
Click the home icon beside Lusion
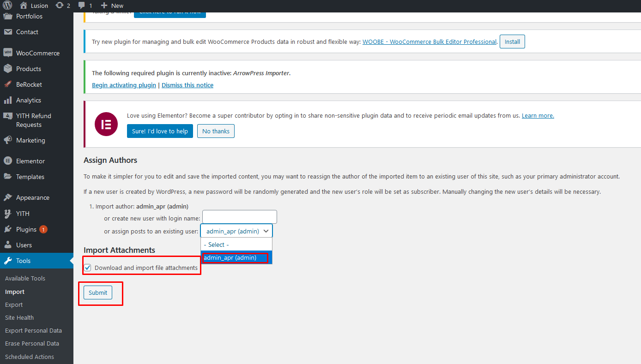[24, 6]
